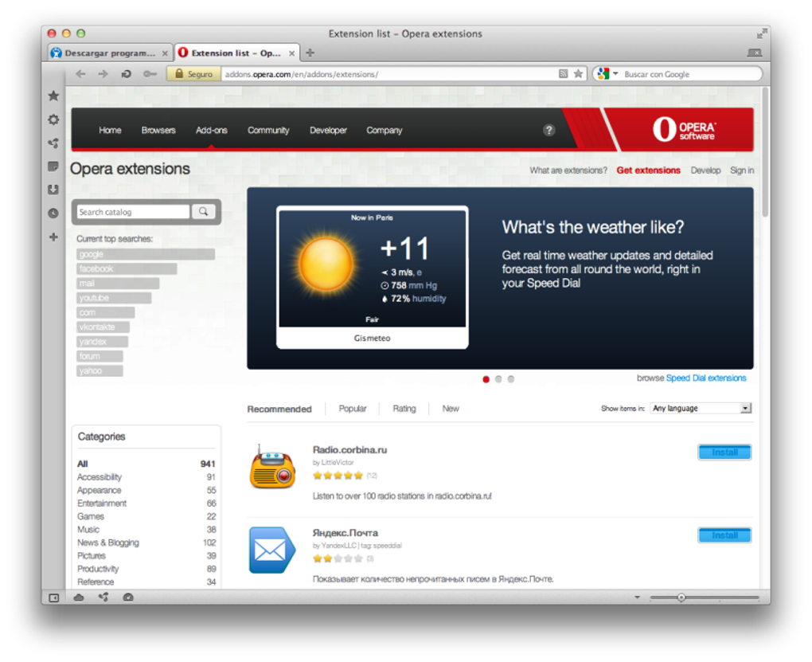812x662 pixels.
Task: Open zoom level dropdown arrow in status bar
Action: coord(638,597)
